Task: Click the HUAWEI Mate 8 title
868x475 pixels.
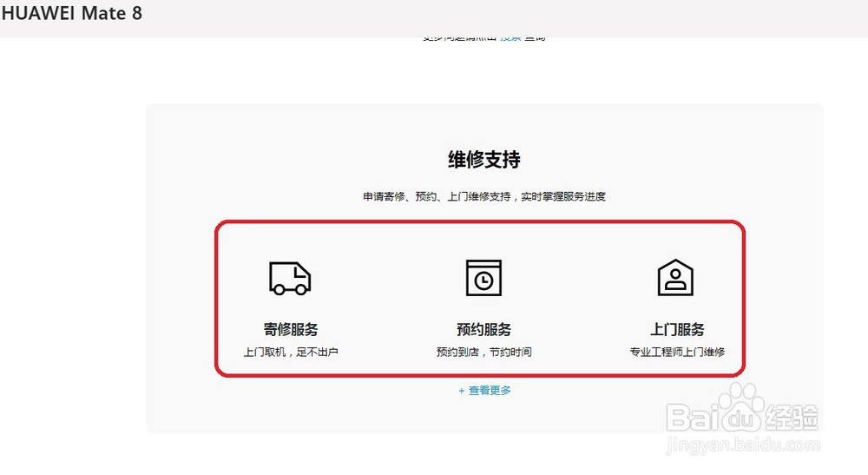Action: pos(71,13)
